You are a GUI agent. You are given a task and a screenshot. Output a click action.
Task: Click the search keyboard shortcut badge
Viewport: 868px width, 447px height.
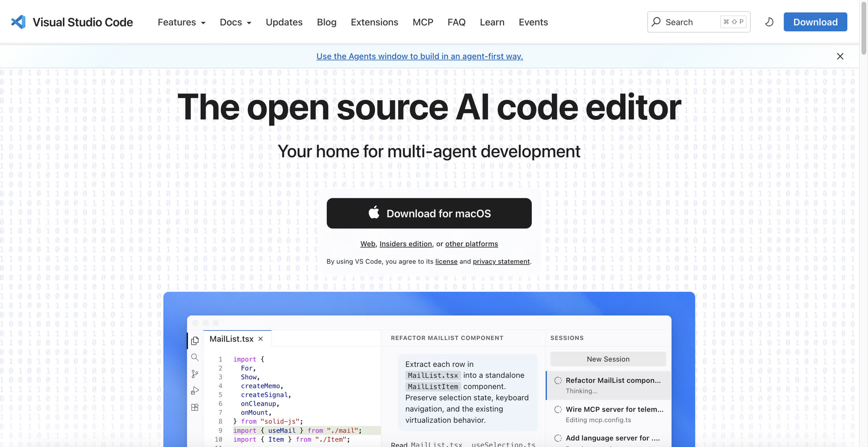click(733, 22)
